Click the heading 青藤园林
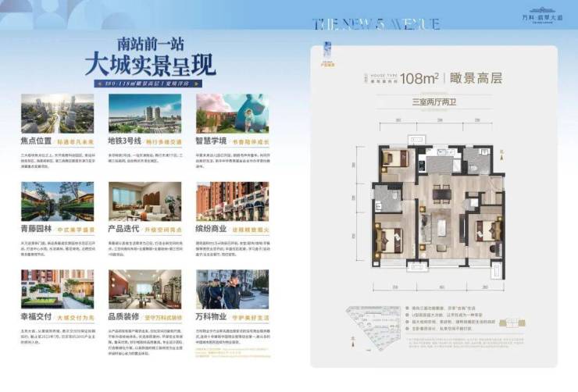Screen dimensions: 578x392 coord(36,229)
